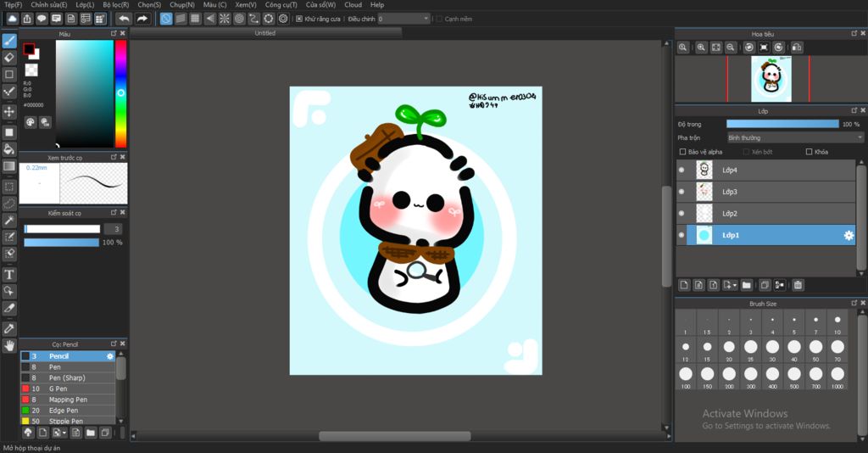Add a layer folder in the layer panel
The width and height of the screenshot is (868, 453).
tap(747, 285)
